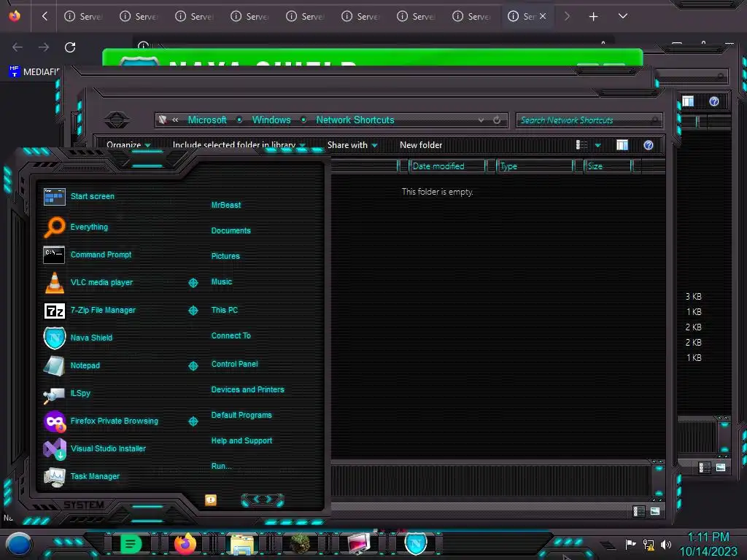747x560 pixels.
Task: Close the active Firefox tab
Action: 543,16
